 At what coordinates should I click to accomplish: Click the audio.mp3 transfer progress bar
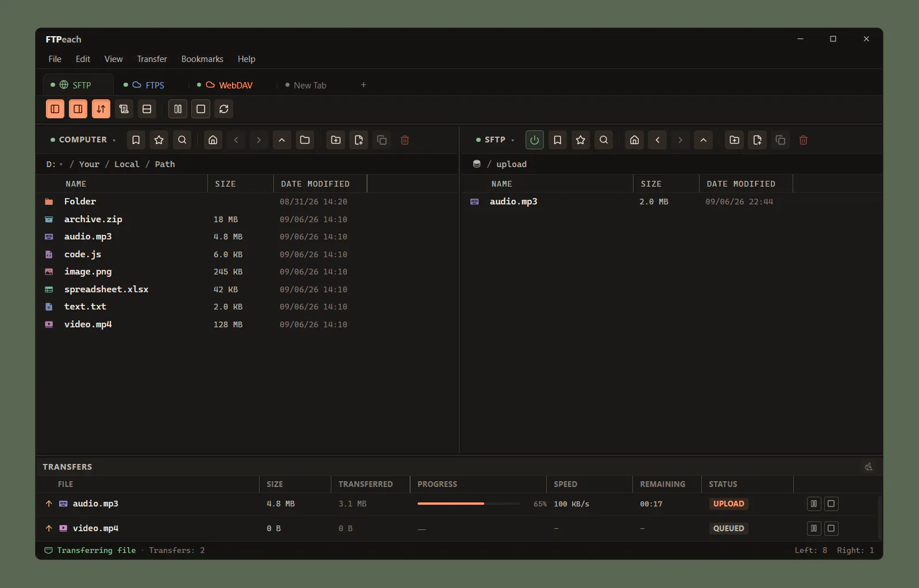(x=469, y=504)
